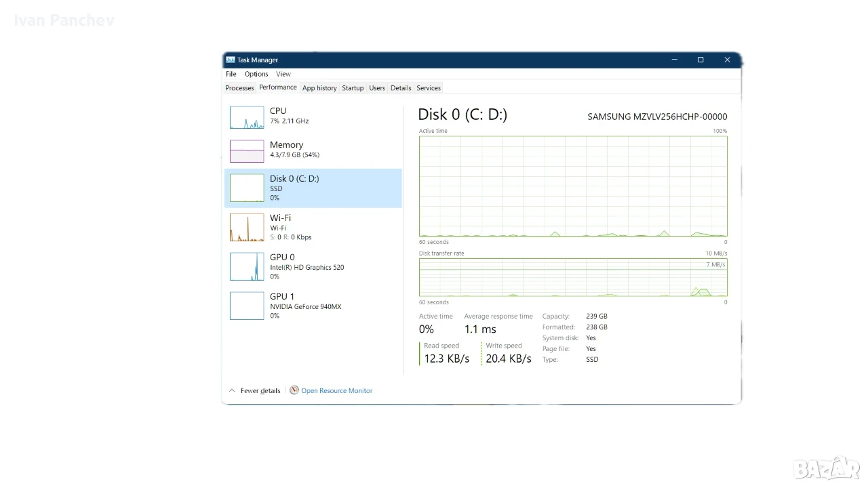Click the SAMSUNG MZVLV256HCHP-00000 model text

[657, 117]
